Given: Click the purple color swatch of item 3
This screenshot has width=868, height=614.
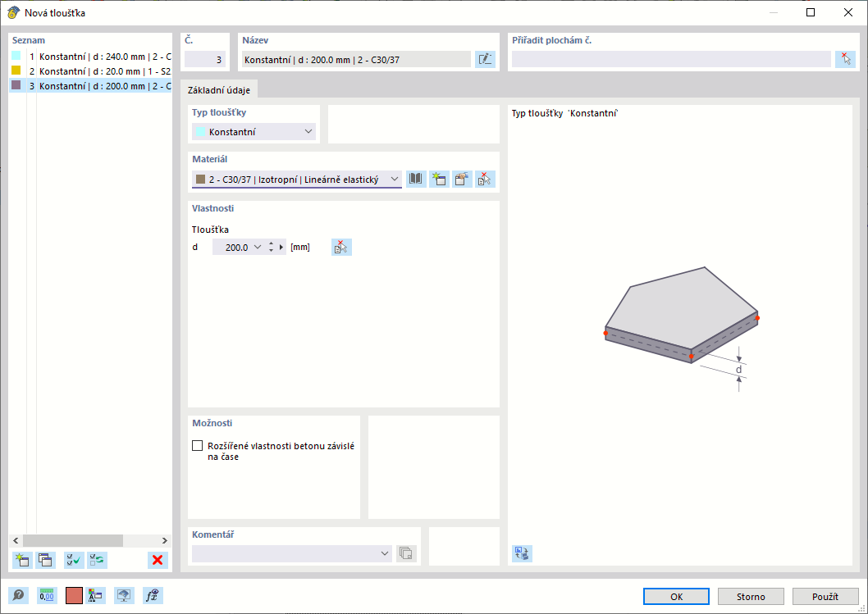Looking at the screenshot, I should (16, 85).
